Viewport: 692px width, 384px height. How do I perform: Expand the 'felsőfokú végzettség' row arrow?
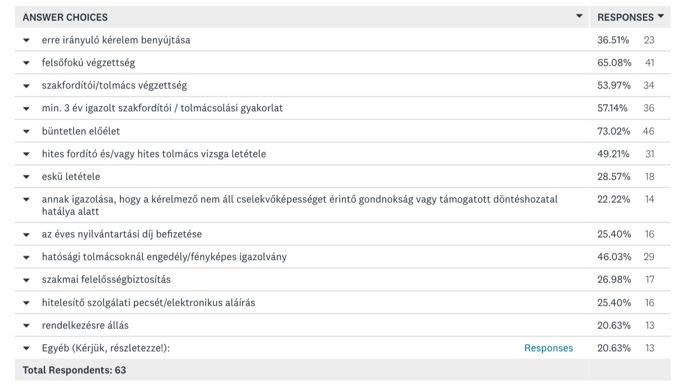pos(26,63)
